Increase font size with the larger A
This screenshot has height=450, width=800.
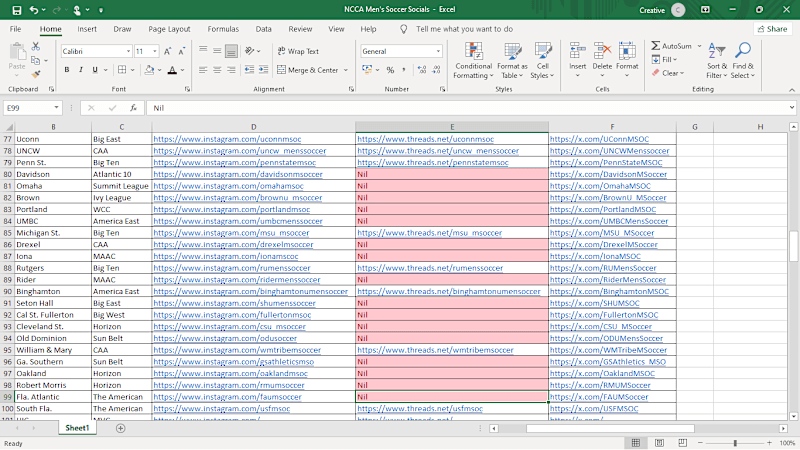(x=167, y=52)
